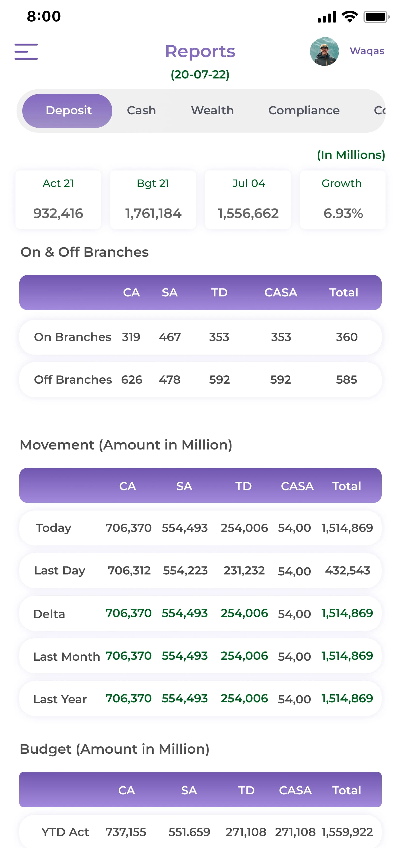Switch to the Cash tab
The width and height of the screenshot is (401, 868).
[x=141, y=110]
